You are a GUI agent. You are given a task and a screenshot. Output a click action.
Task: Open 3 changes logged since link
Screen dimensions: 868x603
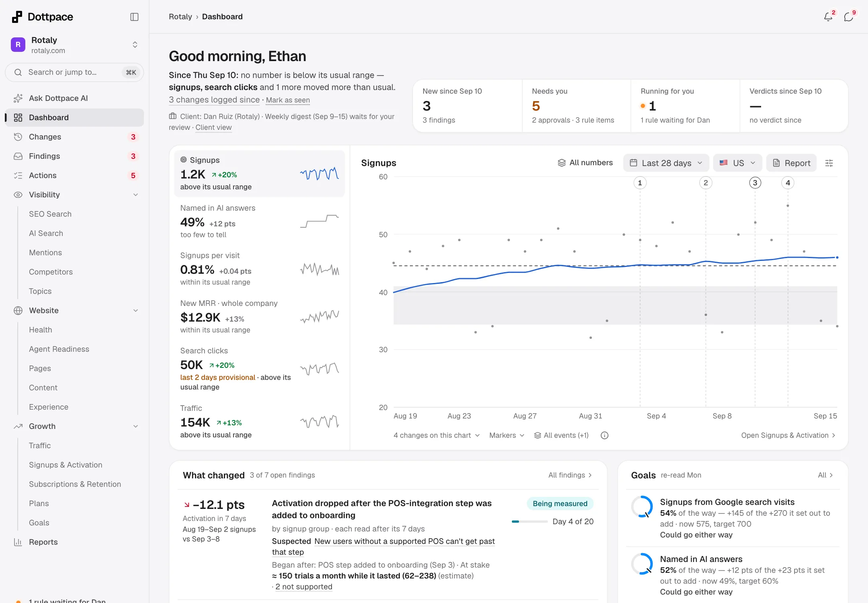[214, 100]
